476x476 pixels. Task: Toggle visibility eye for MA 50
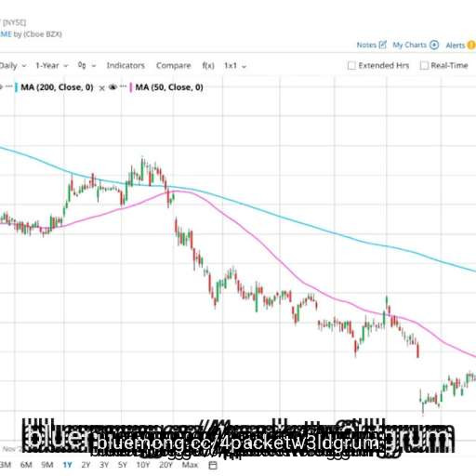[x=112, y=87]
